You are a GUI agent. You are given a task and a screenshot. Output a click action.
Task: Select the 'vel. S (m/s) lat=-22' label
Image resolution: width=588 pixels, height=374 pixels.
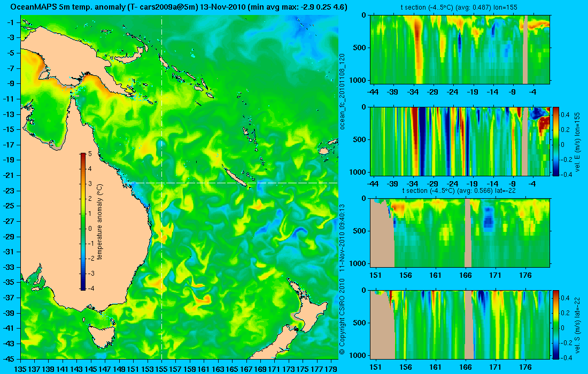[577, 324]
